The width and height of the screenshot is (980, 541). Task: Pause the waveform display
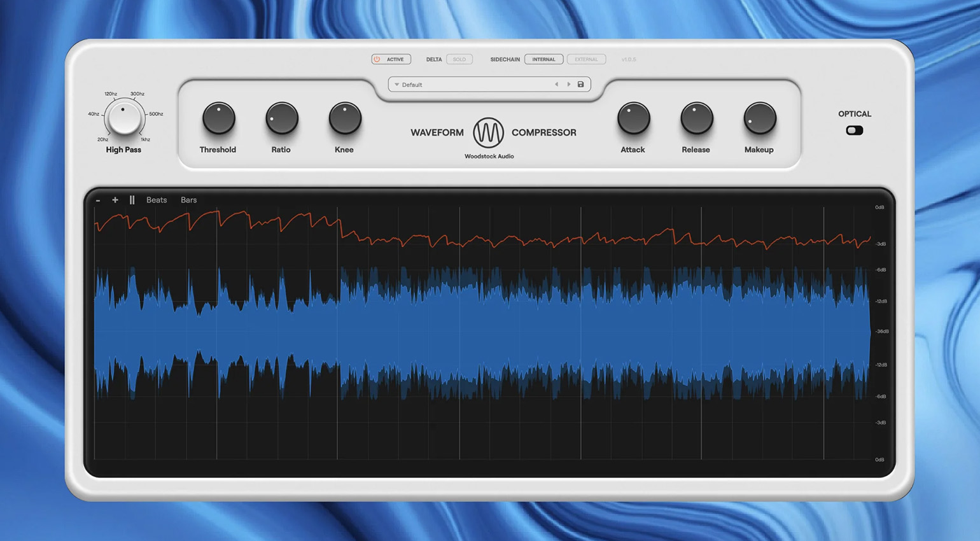pyautogui.click(x=132, y=200)
